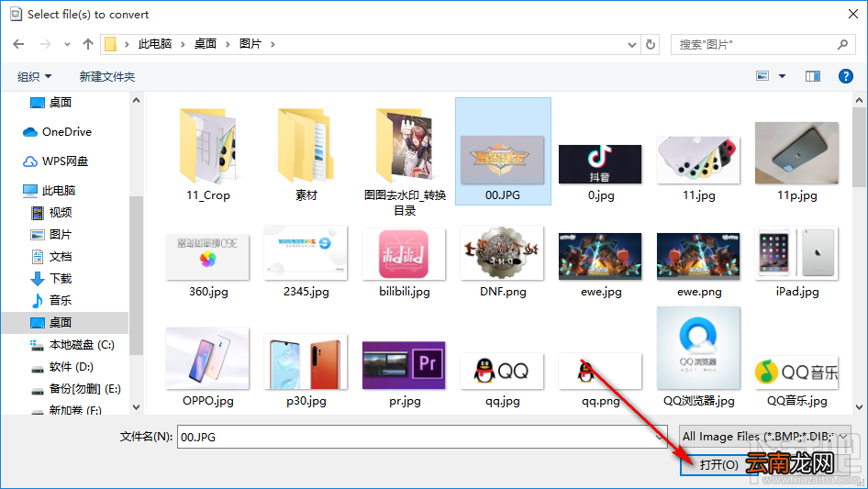This screenshot has width=868, height=489.
Task: Open 文档 in sidebar
Action: [51, 256]
